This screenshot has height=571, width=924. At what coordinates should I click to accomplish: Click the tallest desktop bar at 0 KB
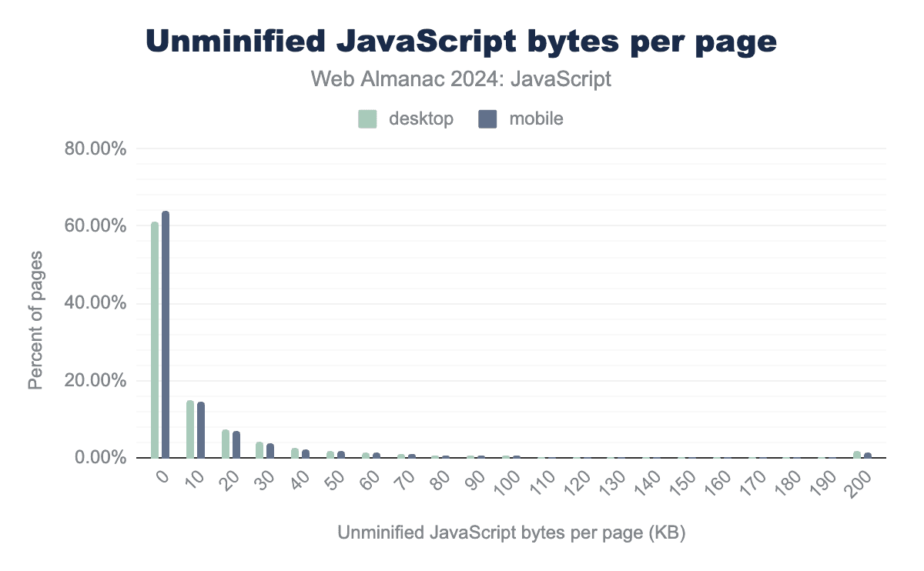[155, 339]
